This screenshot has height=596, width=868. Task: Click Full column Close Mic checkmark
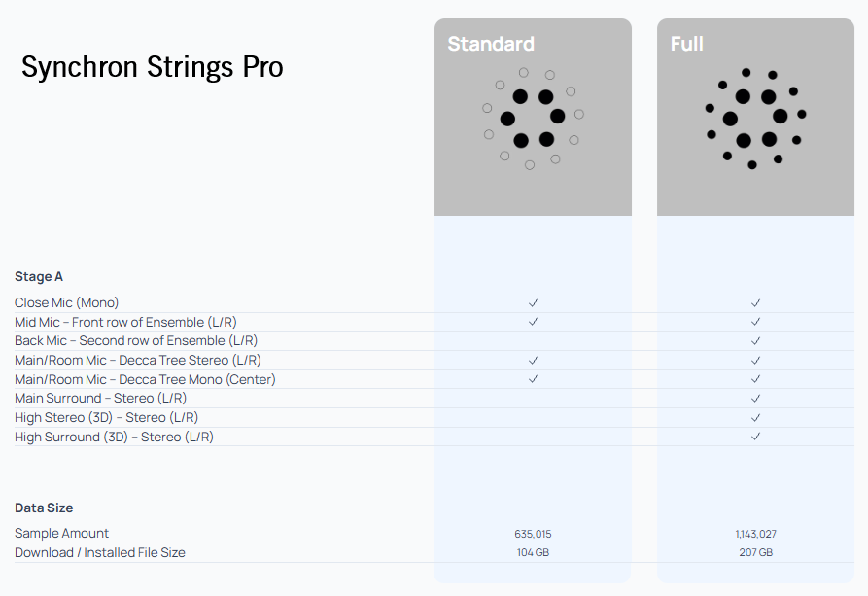point(755,303)
